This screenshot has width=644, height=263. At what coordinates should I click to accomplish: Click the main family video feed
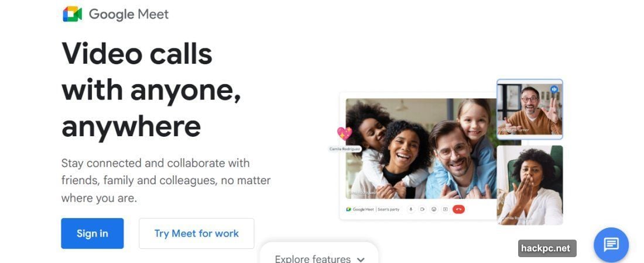(x=421, y=148)
